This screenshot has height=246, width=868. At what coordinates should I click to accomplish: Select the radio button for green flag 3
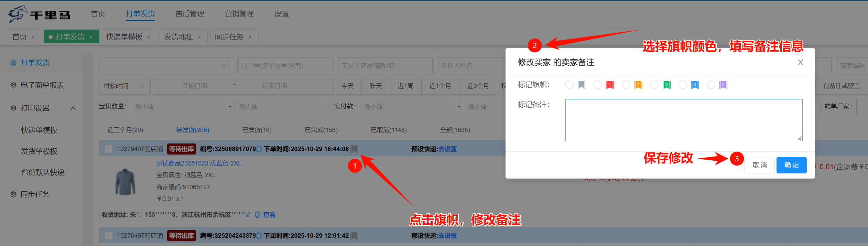click(654, 85)
